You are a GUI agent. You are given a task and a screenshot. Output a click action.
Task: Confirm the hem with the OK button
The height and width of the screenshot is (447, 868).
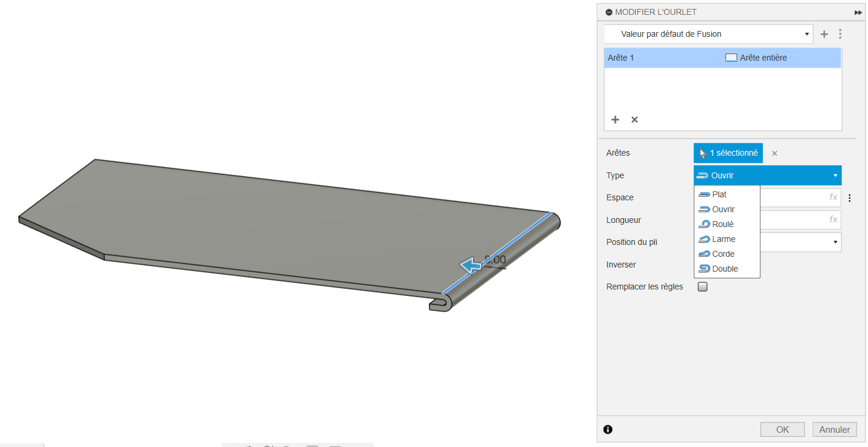782,429
